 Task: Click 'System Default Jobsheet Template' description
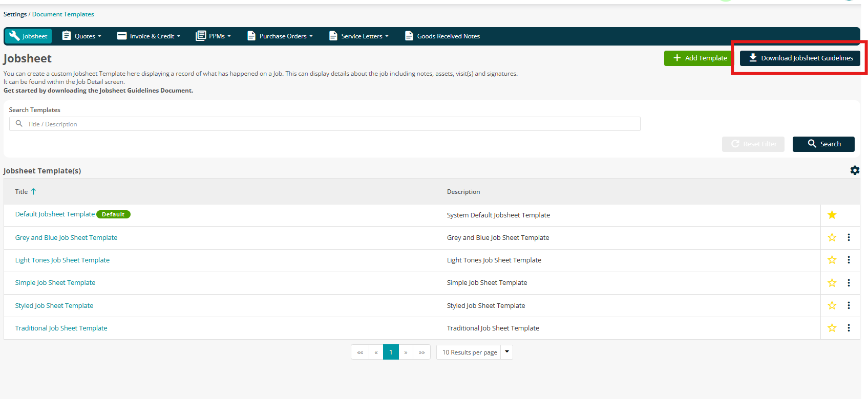click(x=498, y=215)
